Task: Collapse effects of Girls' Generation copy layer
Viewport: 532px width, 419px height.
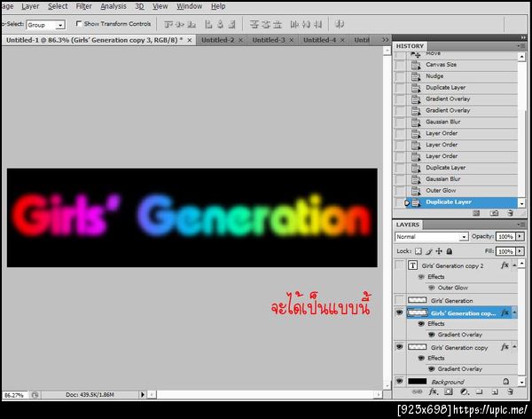Action: (514, 346)
